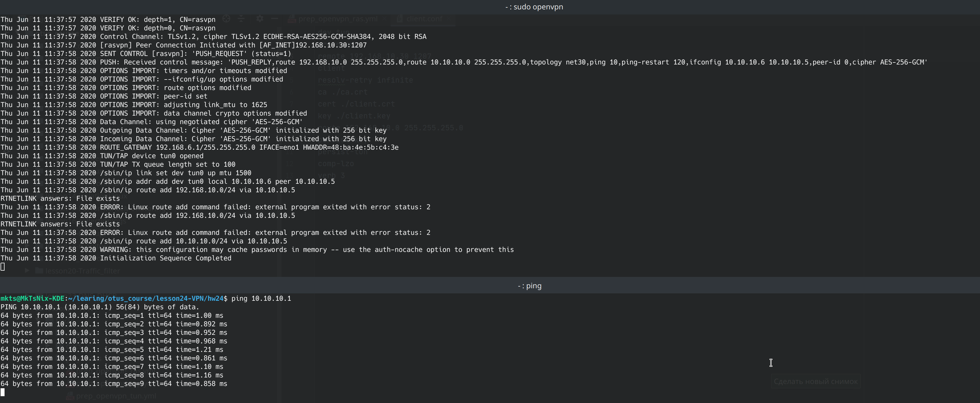Switch to the client.conf editor tab

pyautogui.click(x=424, y=19)
